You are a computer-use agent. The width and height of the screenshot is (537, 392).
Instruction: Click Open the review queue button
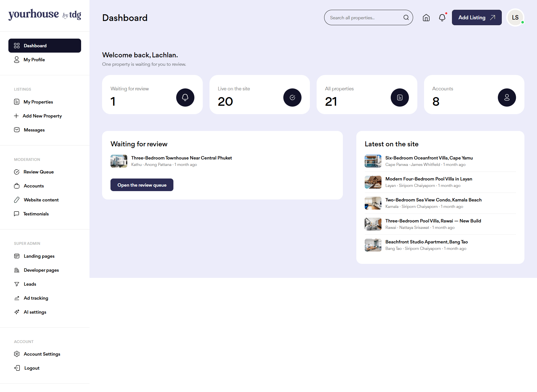pos(142,185)
